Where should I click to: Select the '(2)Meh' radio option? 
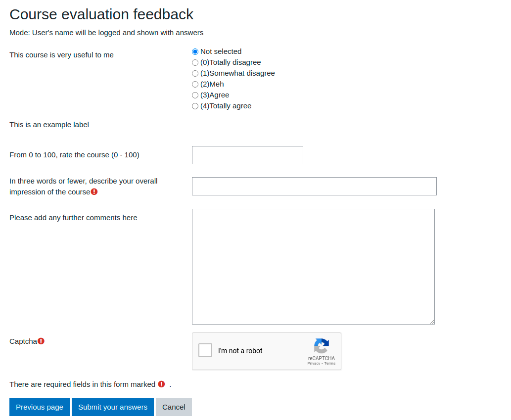point(195,85)
